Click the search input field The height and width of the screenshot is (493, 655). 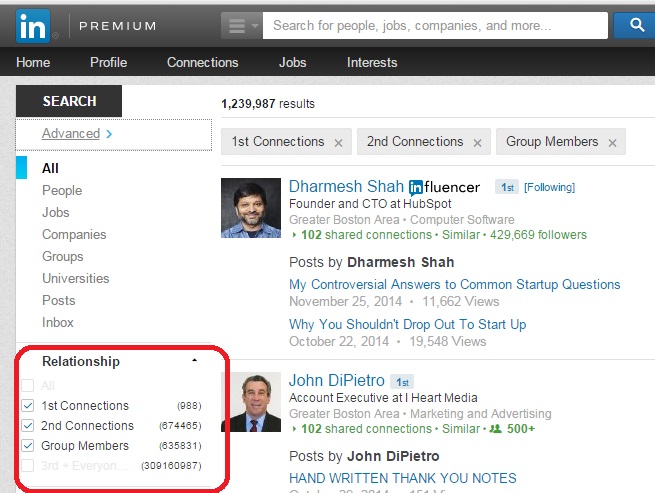coord(430,25)
